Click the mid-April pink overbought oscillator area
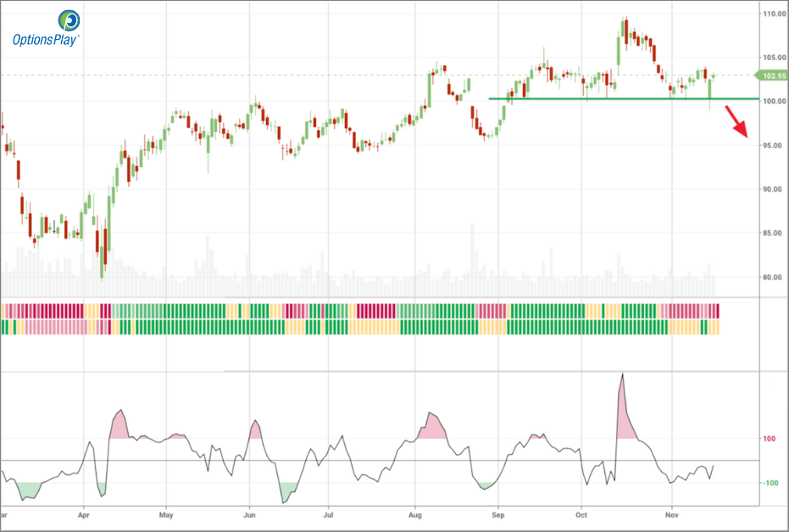Screen dimensions: 789x532 point(119,426)
